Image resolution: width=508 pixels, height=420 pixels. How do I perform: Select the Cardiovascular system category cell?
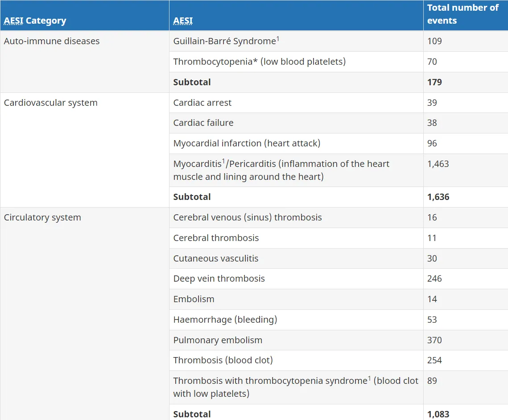pos(85,150)
